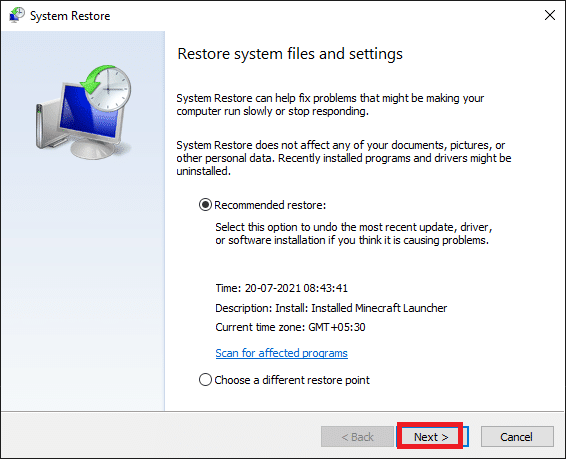Select Choose a different restore point radio button

[x=205, y=380]
